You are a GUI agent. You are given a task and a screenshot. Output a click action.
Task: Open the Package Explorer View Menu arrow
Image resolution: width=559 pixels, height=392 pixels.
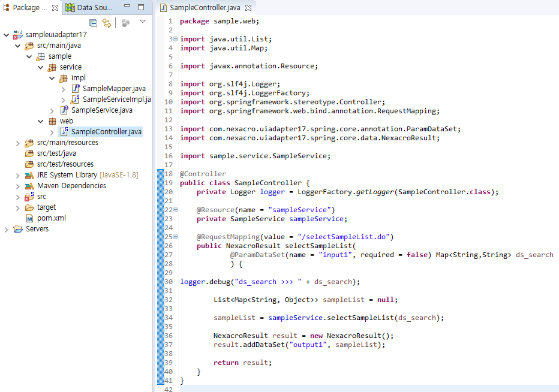coord(143,22)
